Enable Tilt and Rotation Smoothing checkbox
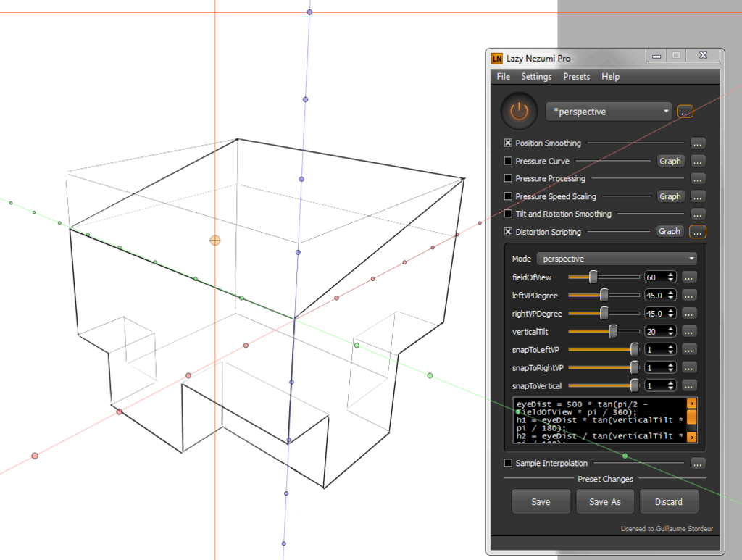 coord(508,214)
